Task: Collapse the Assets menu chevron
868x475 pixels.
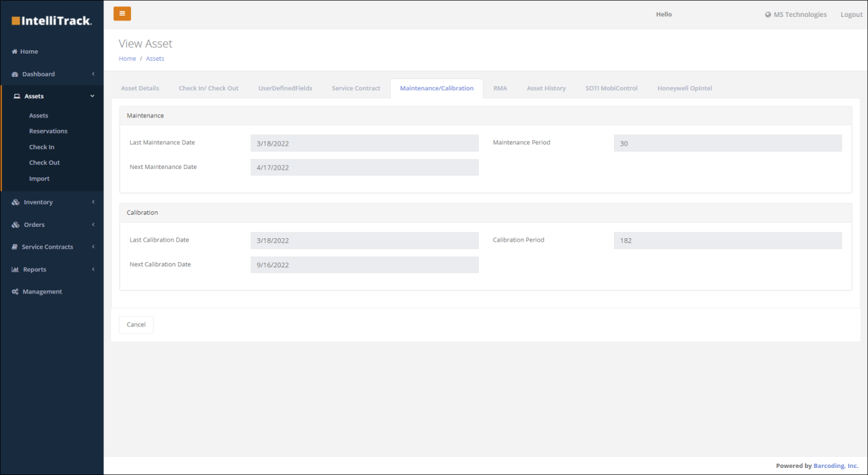Action: pyautogui.click(x=93, y=96)
